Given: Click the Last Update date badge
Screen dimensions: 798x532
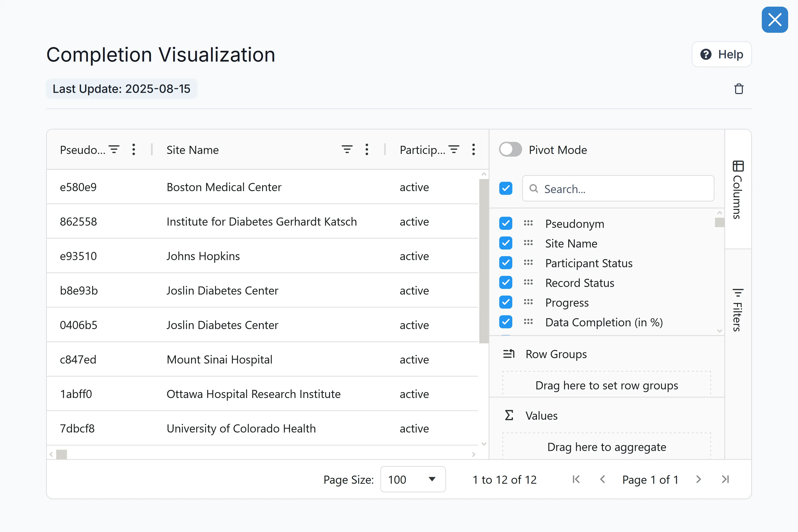Looking at the screenshot, I should [121, 89].
